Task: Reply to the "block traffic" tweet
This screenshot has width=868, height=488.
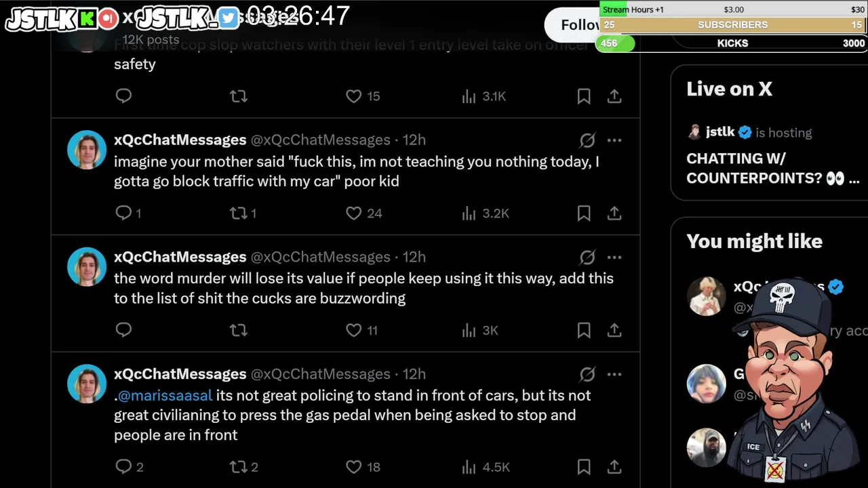Action: pos(123,213)
